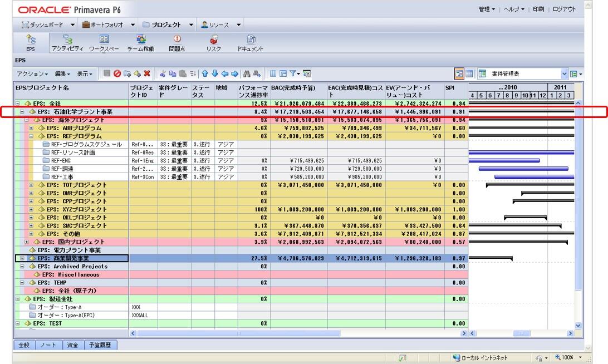Open the ダッシュボード menu
Viewport: 608px width, 364px height.
pos(48,25)
